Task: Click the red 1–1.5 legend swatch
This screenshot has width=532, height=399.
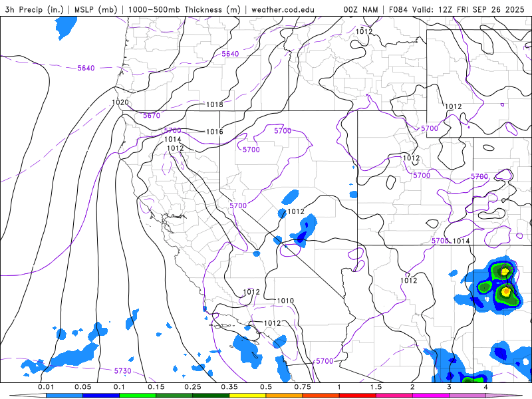Action: pos(358,396)
